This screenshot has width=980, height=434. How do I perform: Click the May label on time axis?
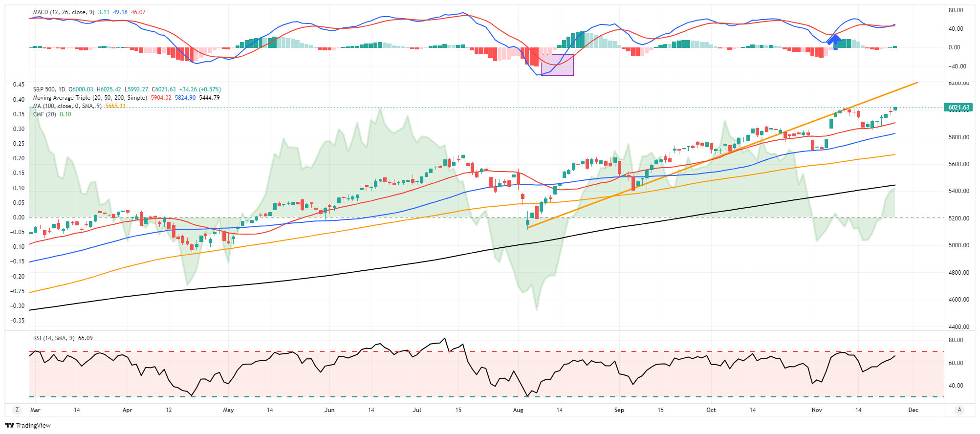[x=228, y=410]
